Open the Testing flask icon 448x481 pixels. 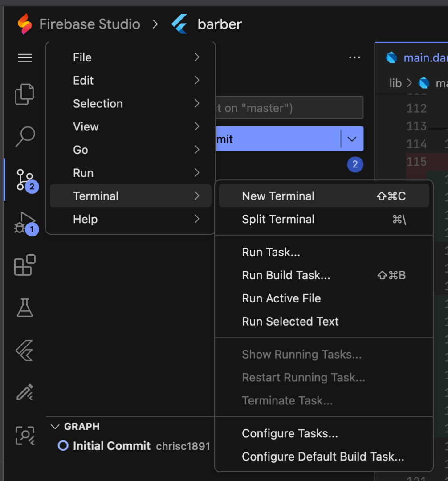click(x=25, y=307)
